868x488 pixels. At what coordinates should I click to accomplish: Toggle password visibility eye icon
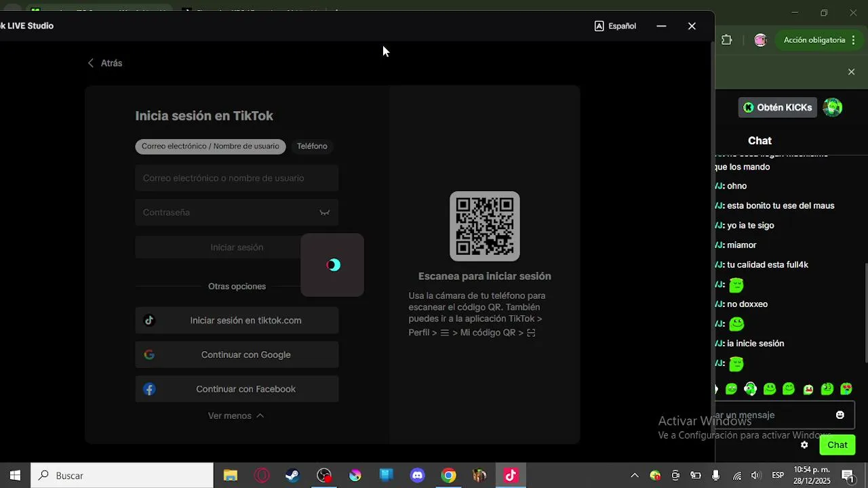(325, 212)
